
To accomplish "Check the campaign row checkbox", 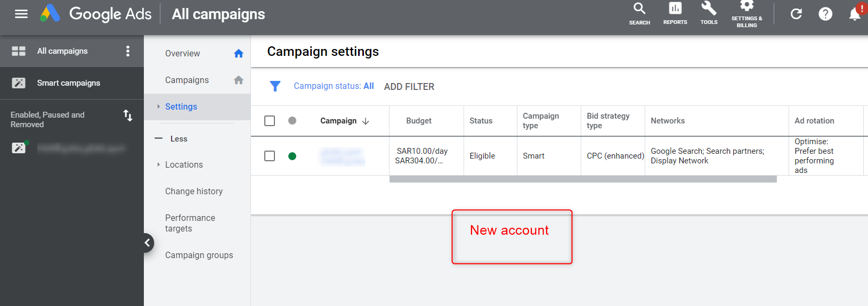I will point(270,156).
